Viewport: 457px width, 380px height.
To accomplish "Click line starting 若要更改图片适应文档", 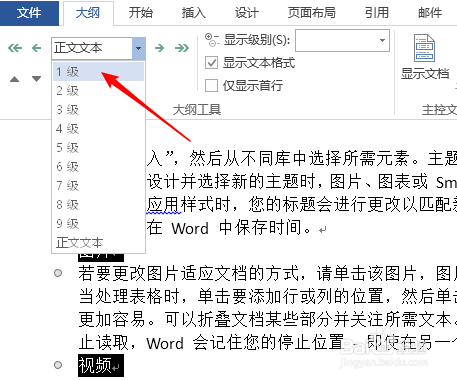I will tap(267, 273).
